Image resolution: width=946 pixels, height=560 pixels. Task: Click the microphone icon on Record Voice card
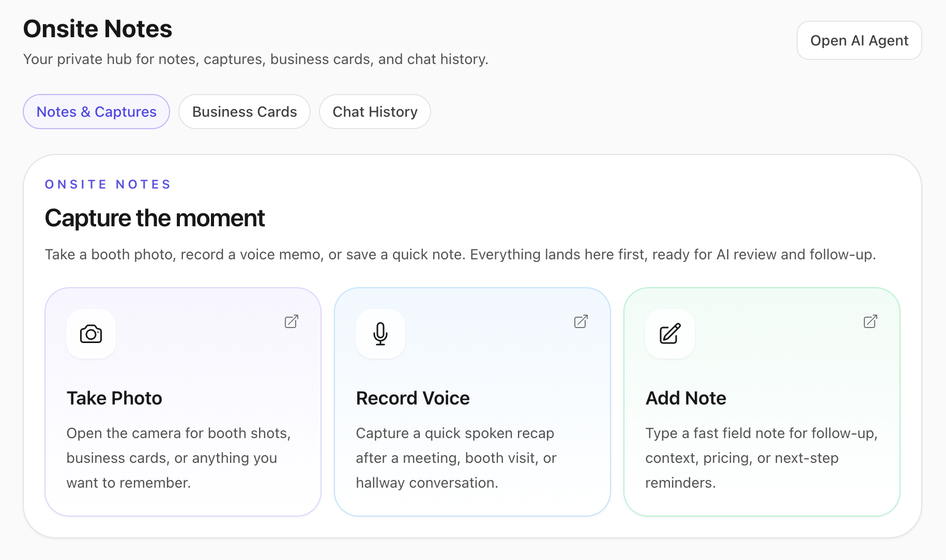tap(380, 334)
